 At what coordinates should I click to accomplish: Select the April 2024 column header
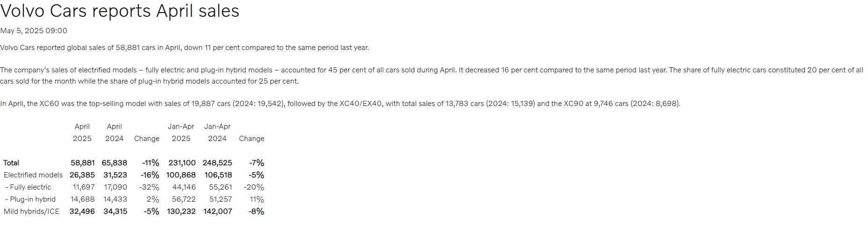tap(114, 133)
